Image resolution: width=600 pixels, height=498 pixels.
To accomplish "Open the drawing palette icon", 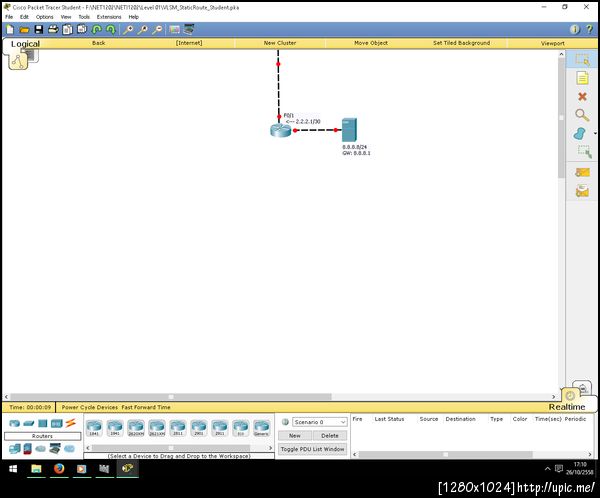I will point(174,29).
